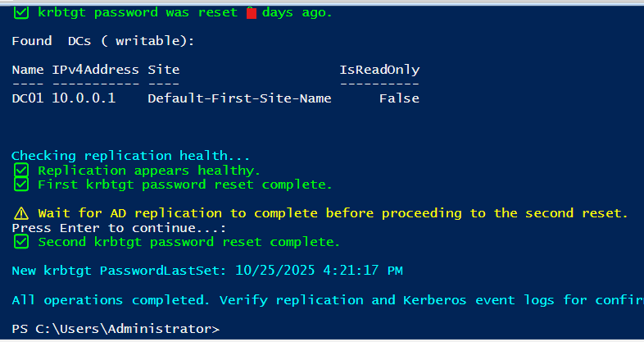Click the IPv4Address column header
The image size is (644, 342).
click(96, 70)
